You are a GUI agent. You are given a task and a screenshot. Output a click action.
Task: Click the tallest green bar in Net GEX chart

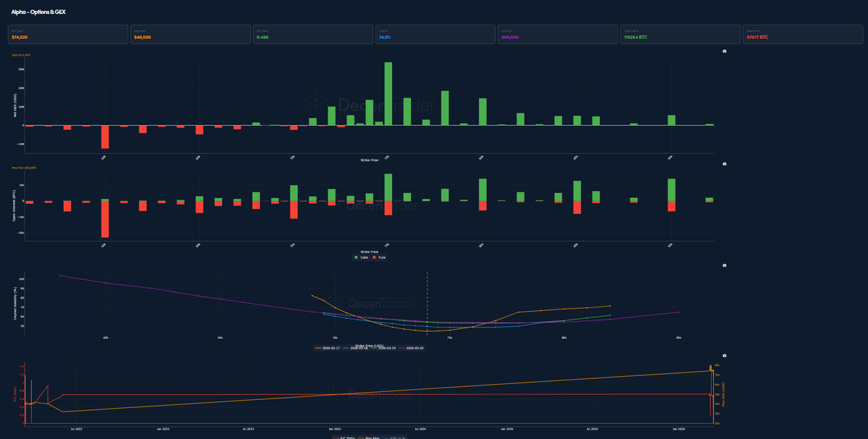pyautogui.click(x=388, y=93)
